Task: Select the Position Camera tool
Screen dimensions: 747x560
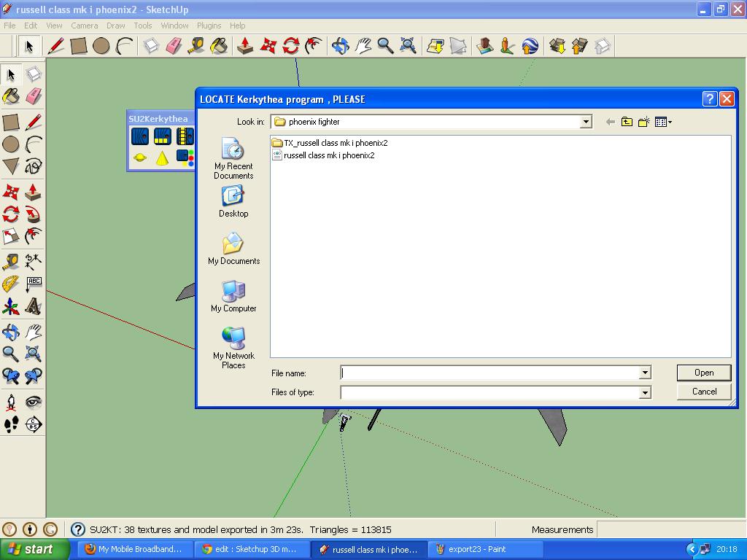Action: tap(11, 402)
